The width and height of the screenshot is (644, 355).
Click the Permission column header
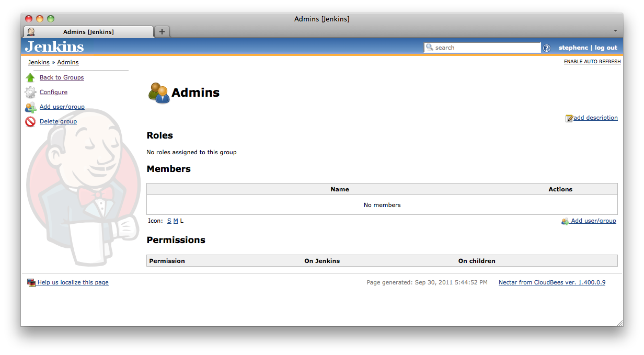tap(167, 261)
